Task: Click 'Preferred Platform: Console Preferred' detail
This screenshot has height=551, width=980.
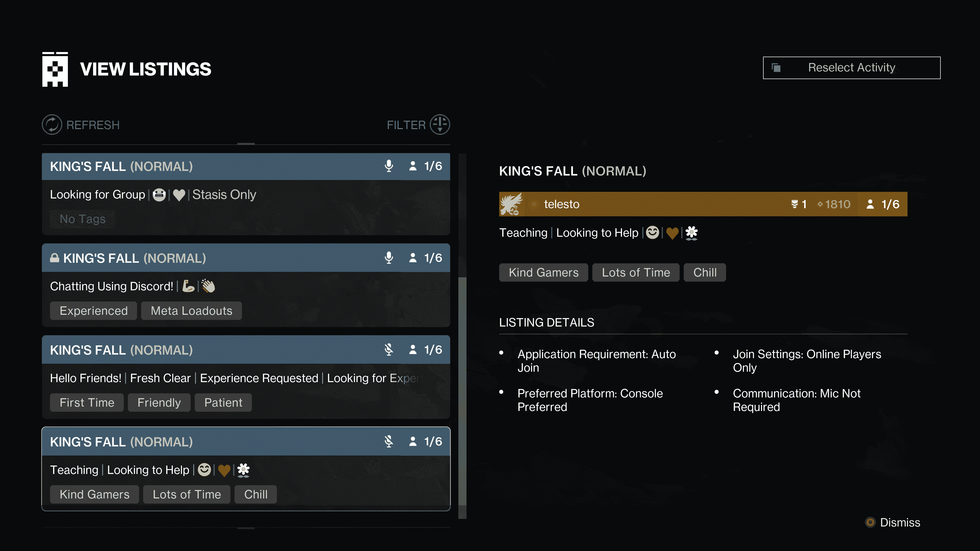Action: (x=590, y=400)
